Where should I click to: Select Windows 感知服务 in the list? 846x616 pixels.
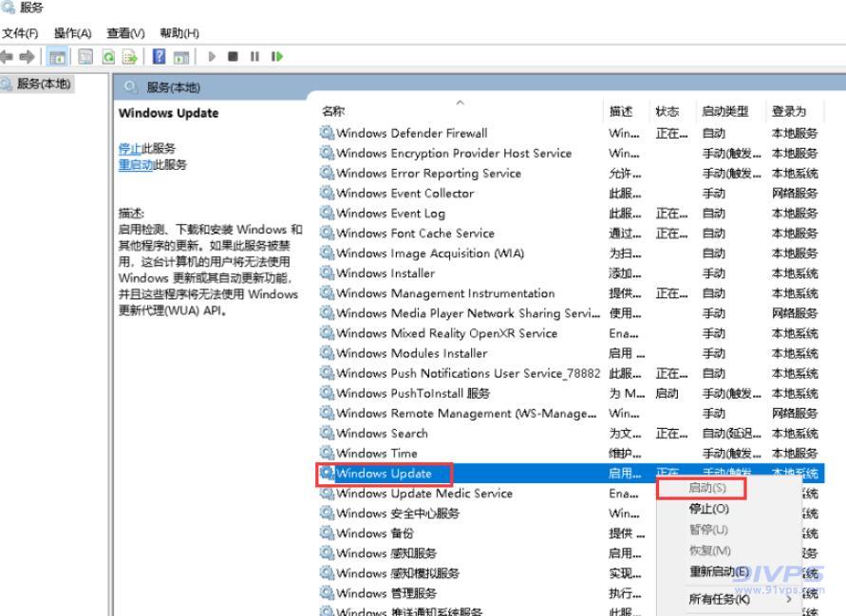386,553
